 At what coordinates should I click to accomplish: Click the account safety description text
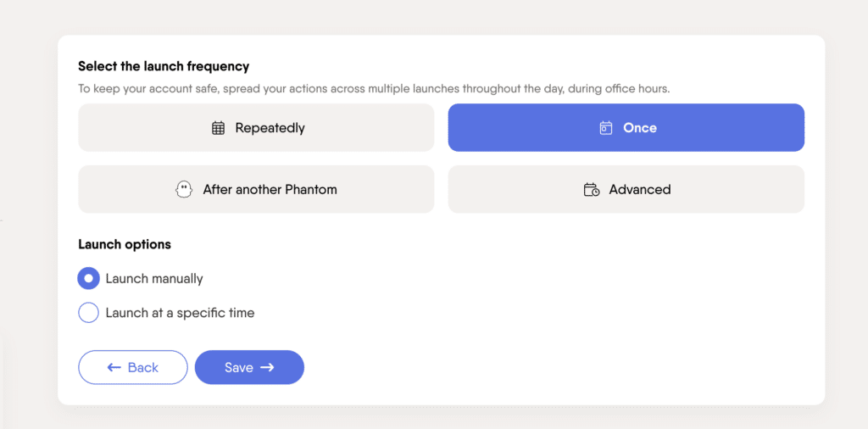(374, 88)
